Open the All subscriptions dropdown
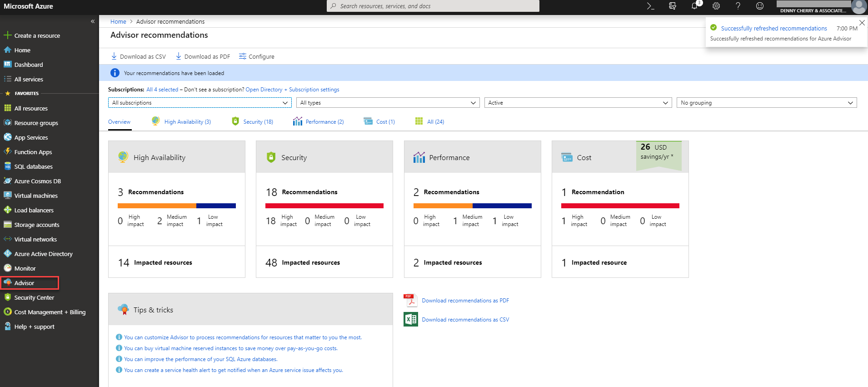This screenshot has height=387, width=868. tap(200, 103)
